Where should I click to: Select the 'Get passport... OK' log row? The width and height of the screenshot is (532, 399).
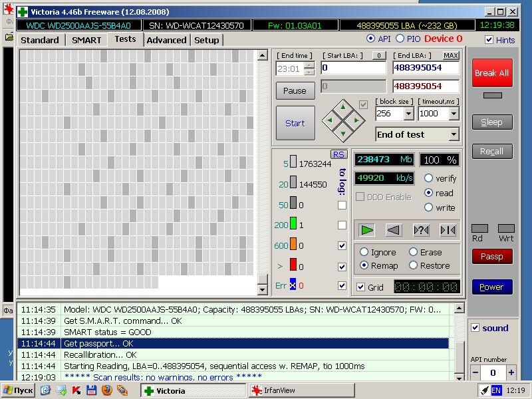click(x=233, y=343)
